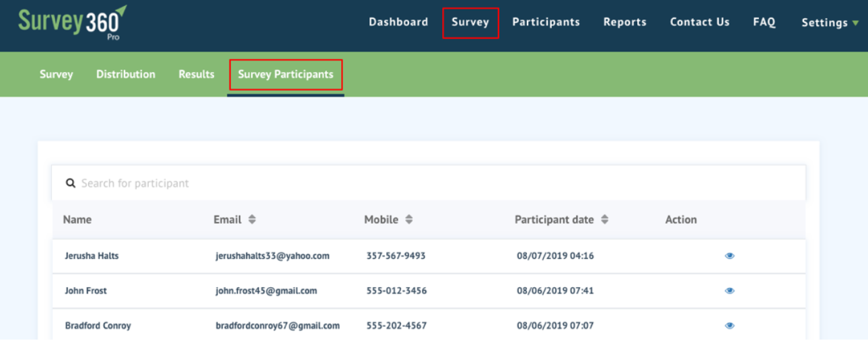Select the Survey Participants tab
Image resolution: width=868 pixels, height=349 pixels.
click(x=285, y=75)
